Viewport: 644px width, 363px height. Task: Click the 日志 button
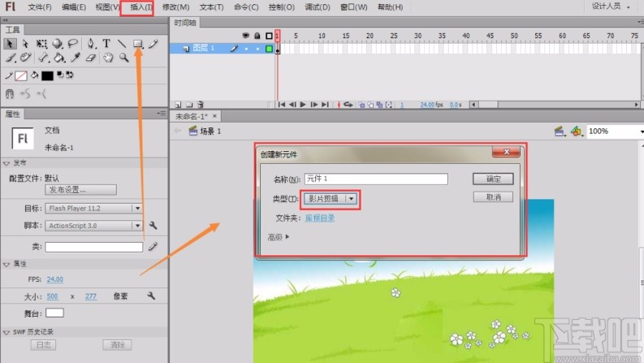[43, 345]
